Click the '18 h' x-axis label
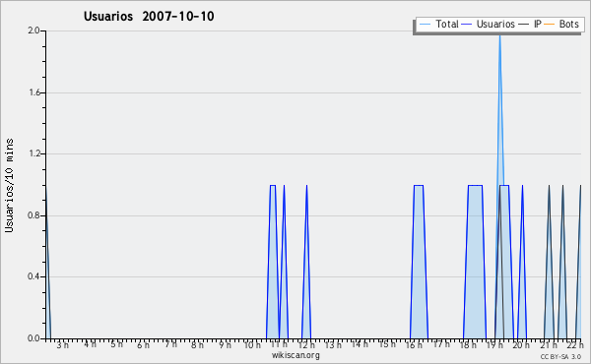Viewport: 591px width, 364px height. point(468,345)
